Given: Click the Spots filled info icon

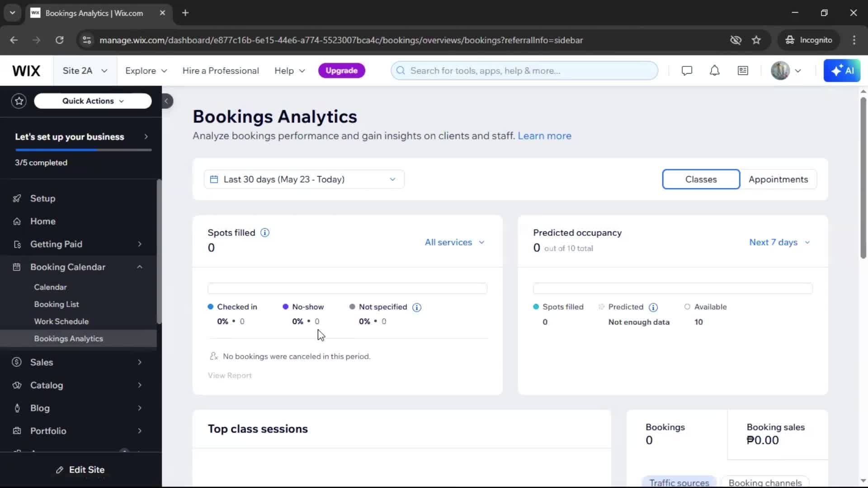Looking at the screenshot, I should [x=265, y=233].
